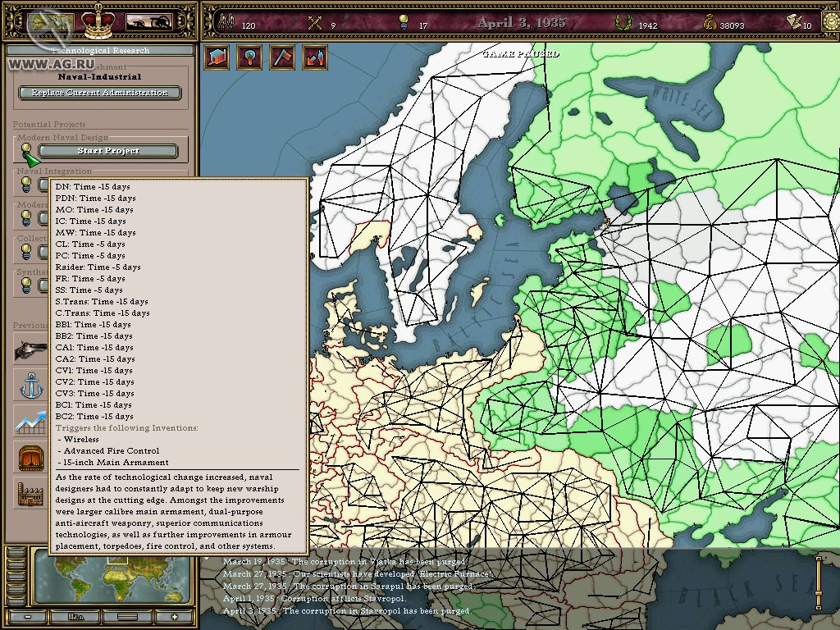Open the cannons military picture button
This screenshot has height=630, width=840.
click(148, 22)
